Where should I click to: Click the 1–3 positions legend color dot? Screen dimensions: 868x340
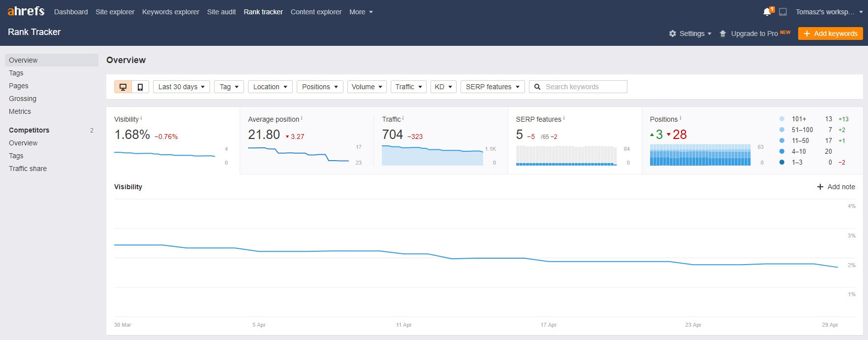point(782,162)
